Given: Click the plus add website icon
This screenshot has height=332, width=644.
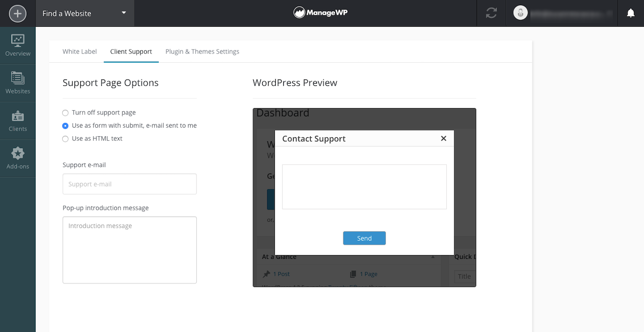Looking at the screenshot, I should click(x=18, y=13).
